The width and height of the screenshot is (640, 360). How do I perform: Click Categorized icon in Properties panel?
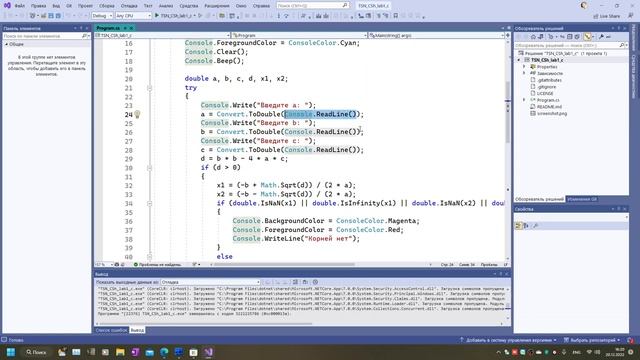click(518, 226)
